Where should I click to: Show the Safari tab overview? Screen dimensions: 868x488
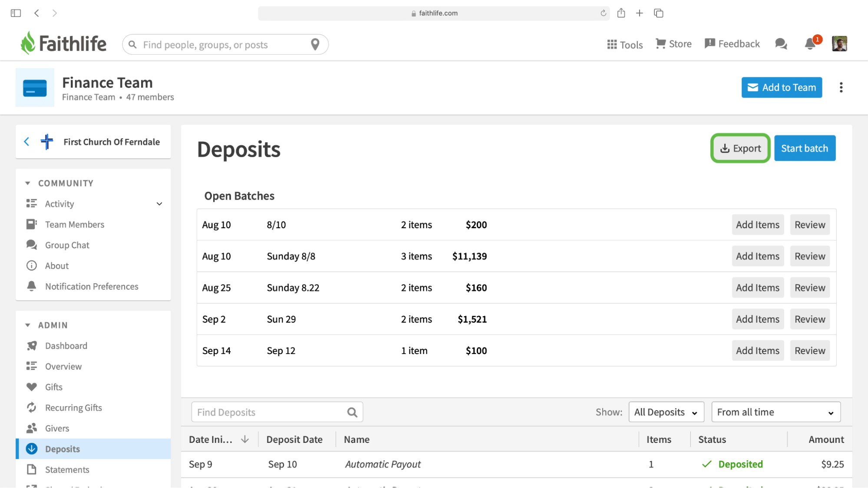pyautogui.click(x=659, y=13)
